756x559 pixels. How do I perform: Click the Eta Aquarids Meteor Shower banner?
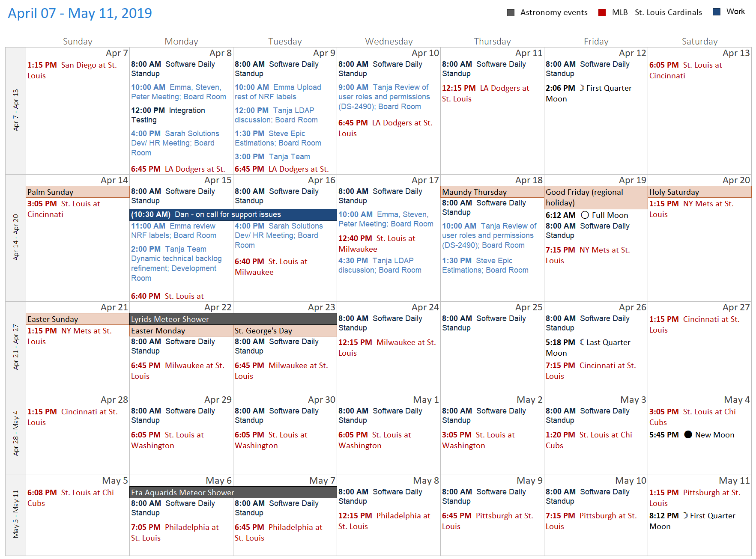(233, 493)
